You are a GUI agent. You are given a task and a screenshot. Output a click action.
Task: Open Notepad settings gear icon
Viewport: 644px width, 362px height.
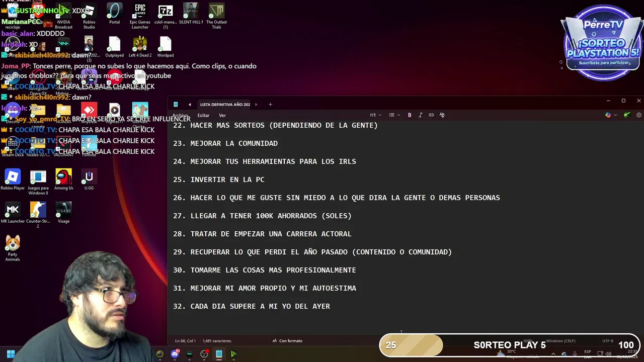pos(639,115)
